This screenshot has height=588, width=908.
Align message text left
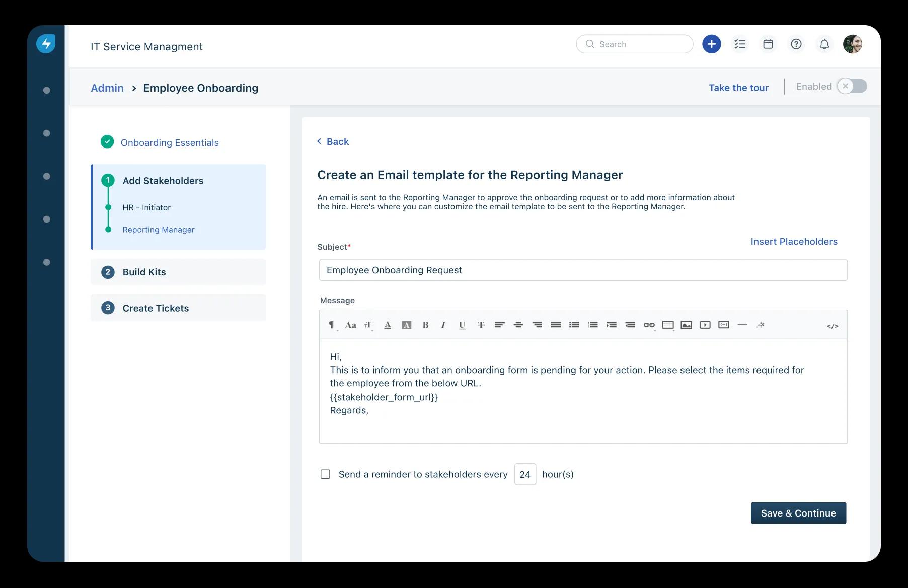coord(499,325)
